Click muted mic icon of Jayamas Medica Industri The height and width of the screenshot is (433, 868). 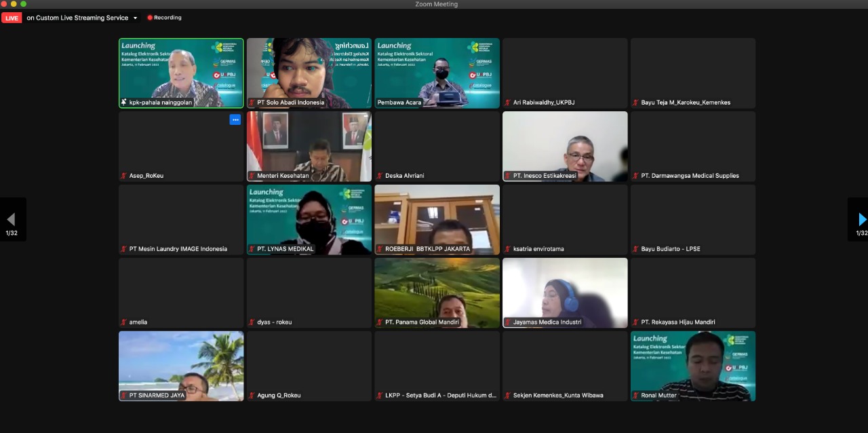[x=508, y=322]
